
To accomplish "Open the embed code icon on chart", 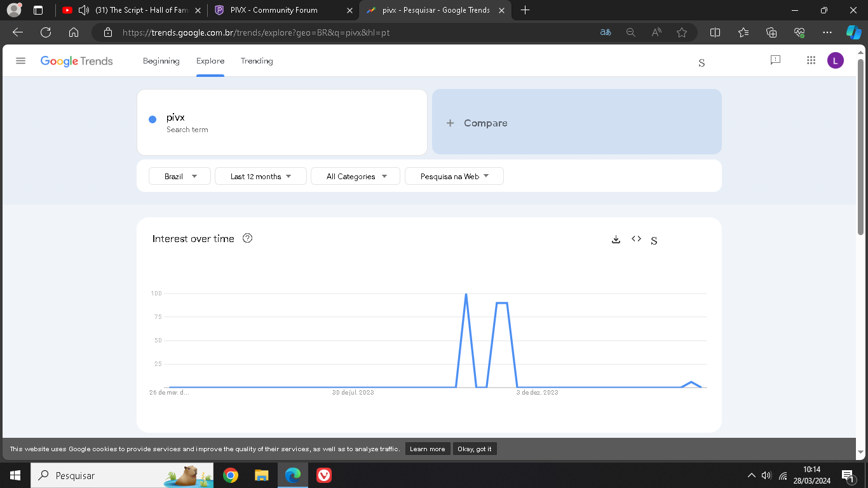I will pyautogui.click(x=636, y=239).
